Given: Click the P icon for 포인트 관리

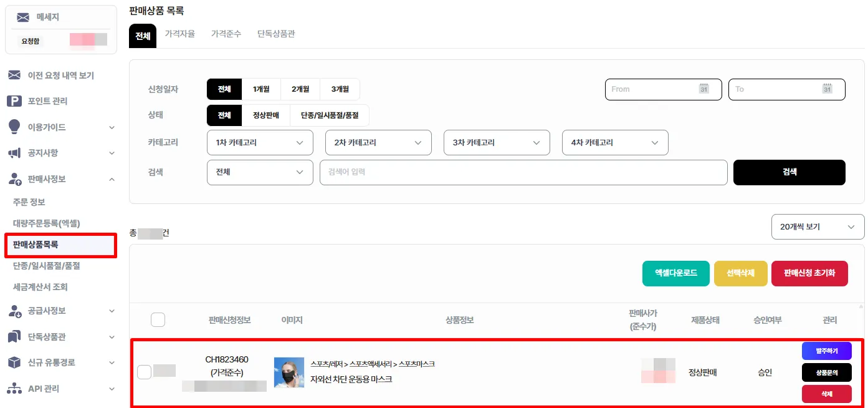Looking at the screenshot, I should pos(14,101).
